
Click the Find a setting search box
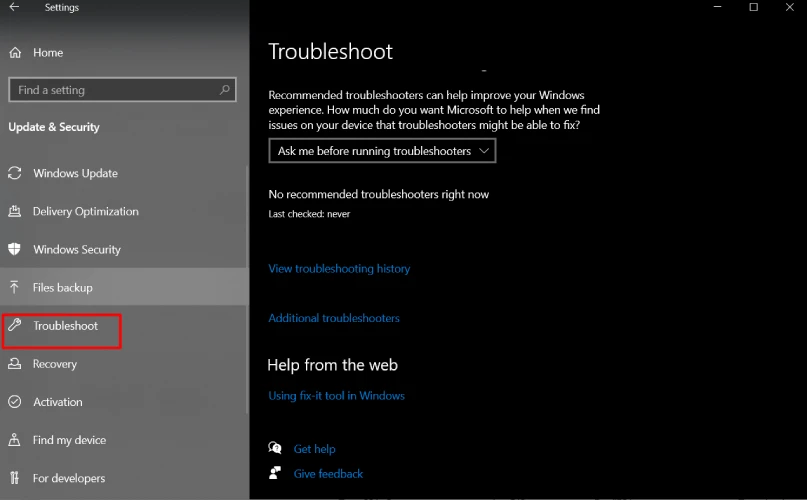pos(122,90)
